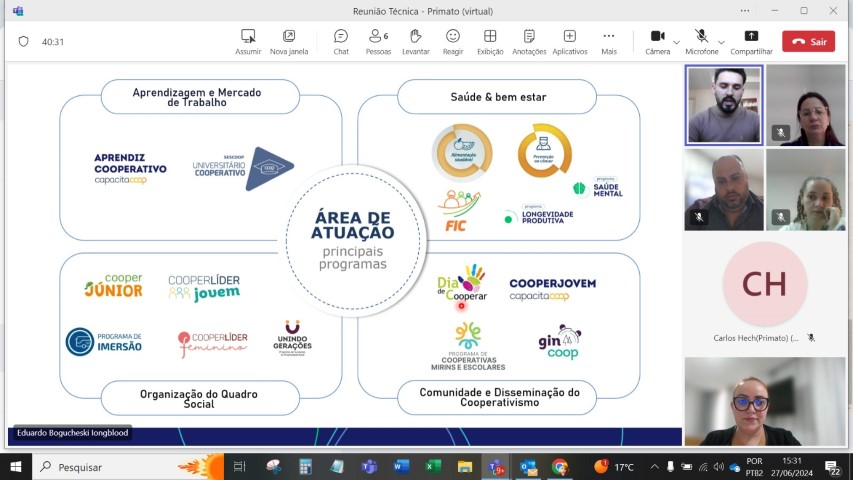853x480 pixels.
Task: Select the speaking presenter's video thumbnail
Action: point(724,105)
